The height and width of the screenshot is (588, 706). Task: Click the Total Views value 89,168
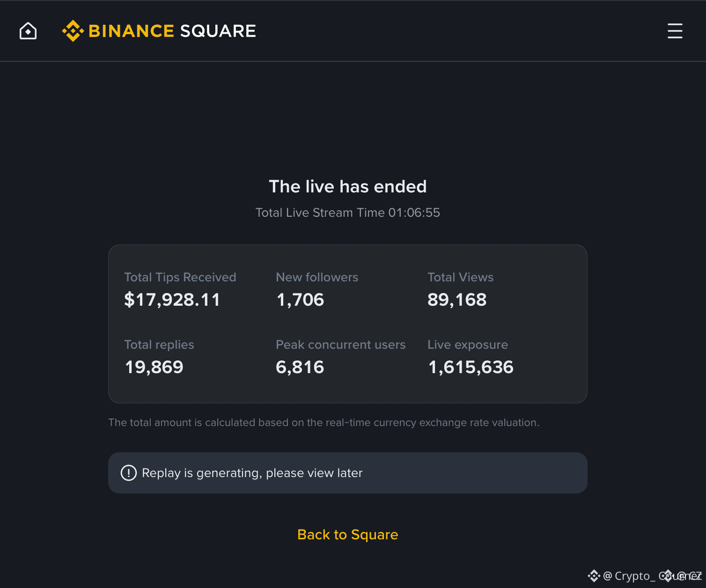(x=457, y=300)
